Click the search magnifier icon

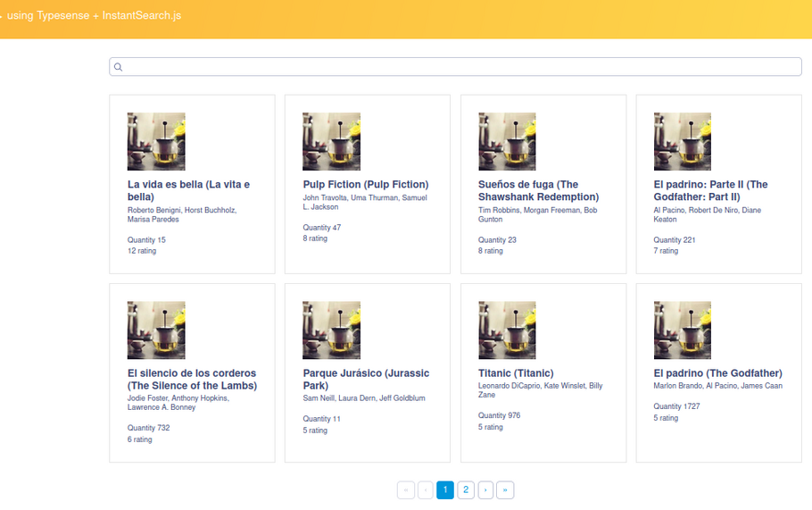coord(118,67)
